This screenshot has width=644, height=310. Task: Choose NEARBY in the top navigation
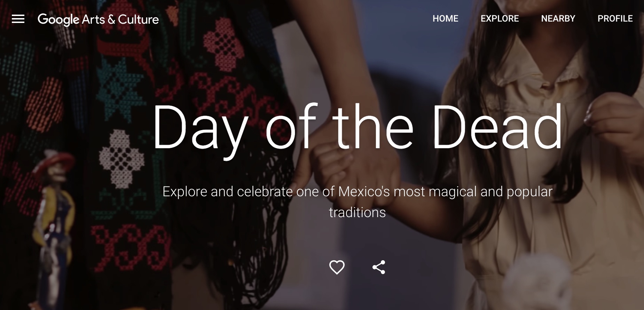[x=558, y=18]
